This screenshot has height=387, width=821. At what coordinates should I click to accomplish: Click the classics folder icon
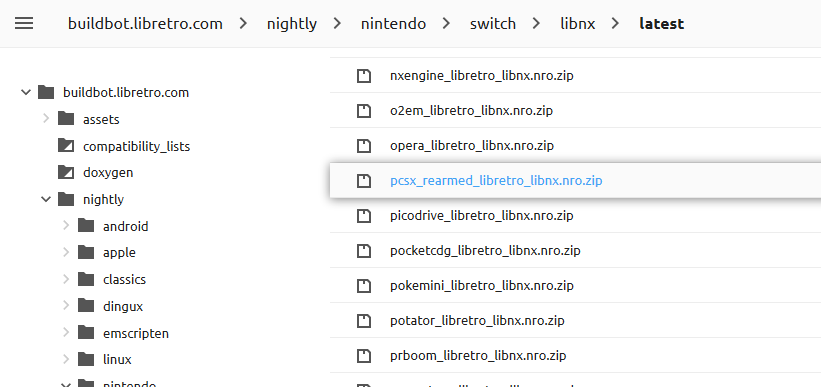86,279
